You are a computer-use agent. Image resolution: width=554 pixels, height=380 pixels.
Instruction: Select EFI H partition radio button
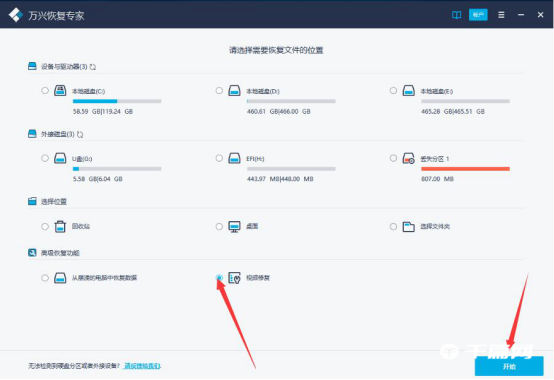pyautogui.click(x=219, y=158)
